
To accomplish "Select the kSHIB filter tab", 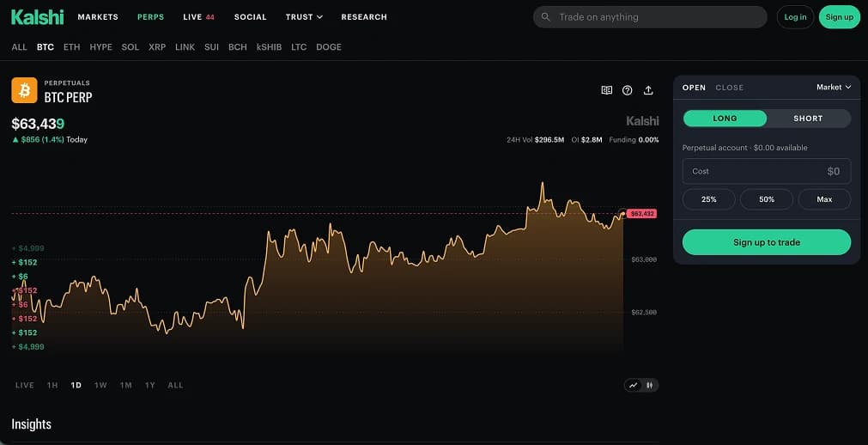I will (269, 47).
